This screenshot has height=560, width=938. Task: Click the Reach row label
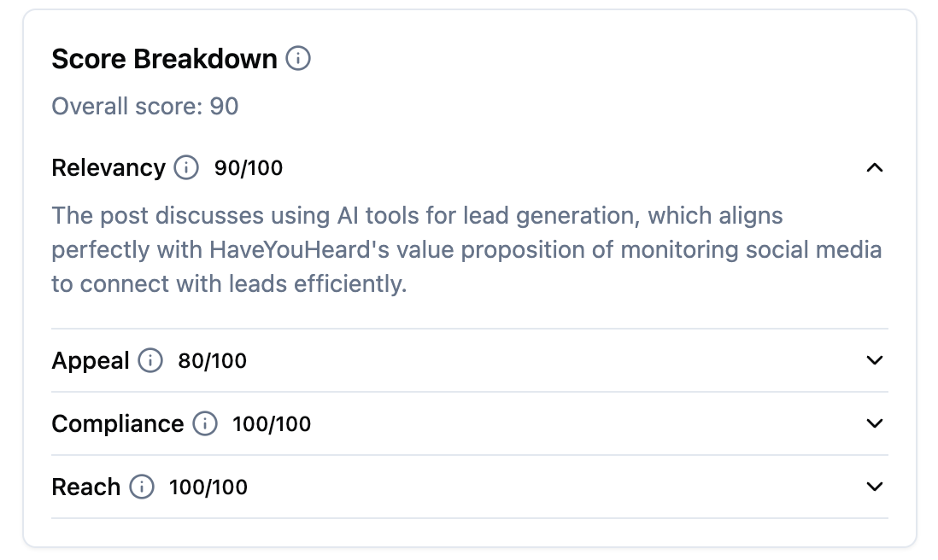86,487
